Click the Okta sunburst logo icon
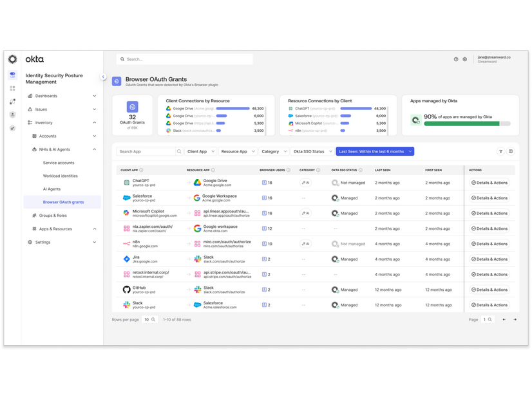Screen dimensions: 532x399 coord(12,59)
